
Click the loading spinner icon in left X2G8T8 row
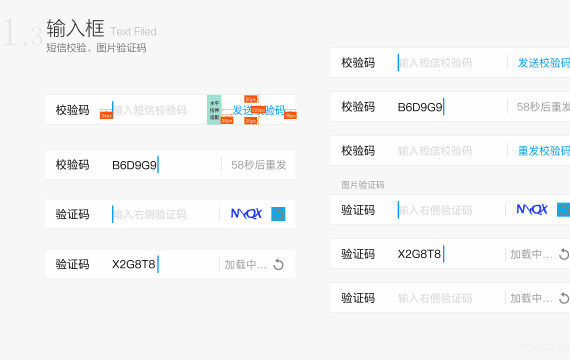click(x=278, y=264)
